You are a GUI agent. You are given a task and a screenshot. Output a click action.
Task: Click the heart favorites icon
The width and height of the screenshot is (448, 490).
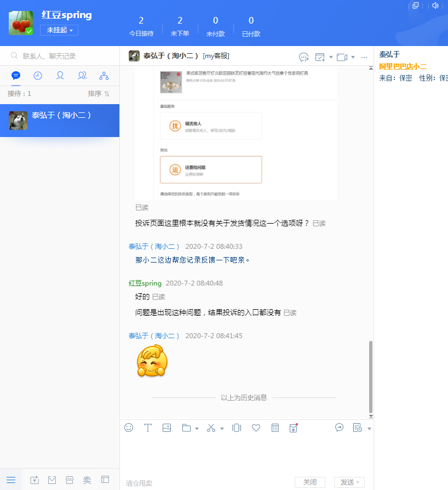click(x=256, y=428)
